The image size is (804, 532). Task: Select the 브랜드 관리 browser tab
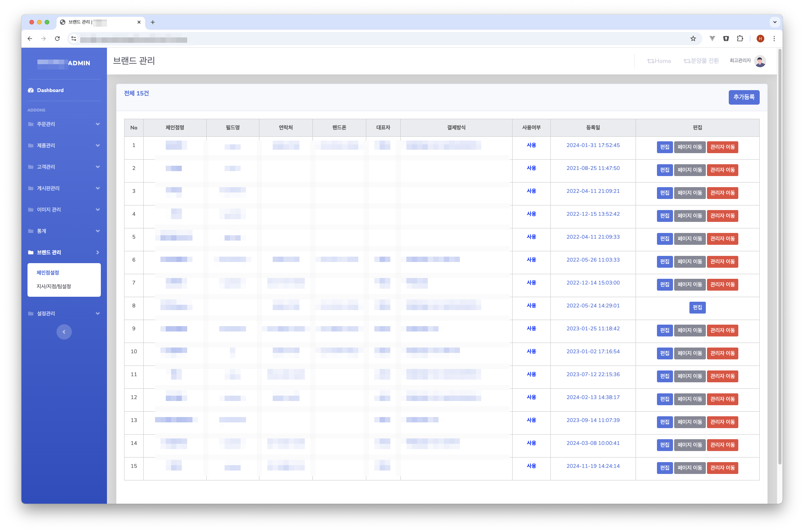100,22
